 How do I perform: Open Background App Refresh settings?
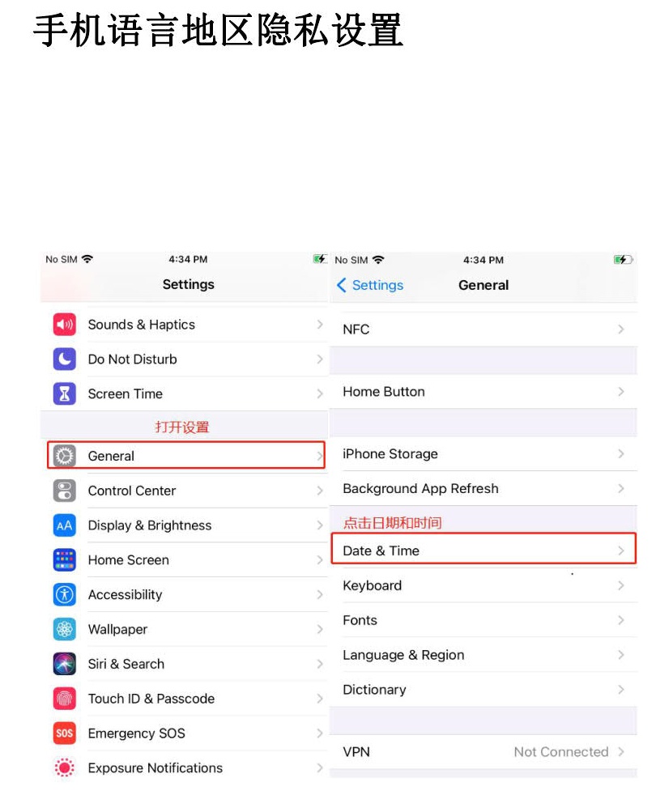tap(483, 488)
